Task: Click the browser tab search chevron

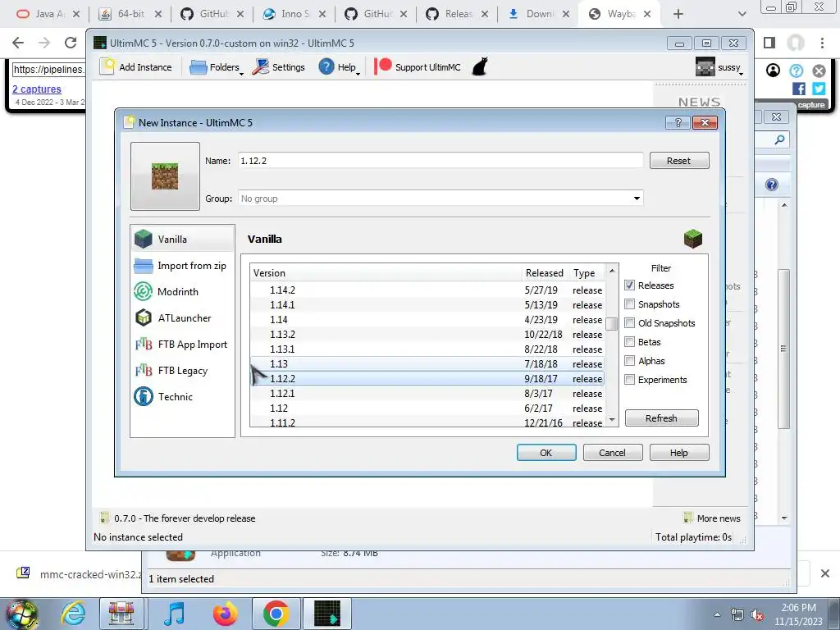Action: pyautogui.click(x=742, y=14)
